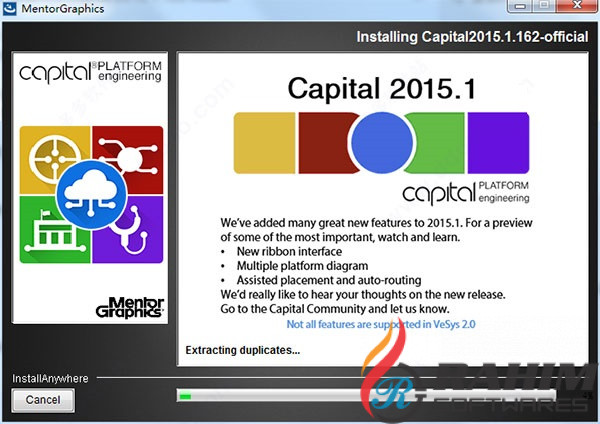Screen dimensions: 600x424
Task: Click the dark red square in banner
Action: pos(325,143)
